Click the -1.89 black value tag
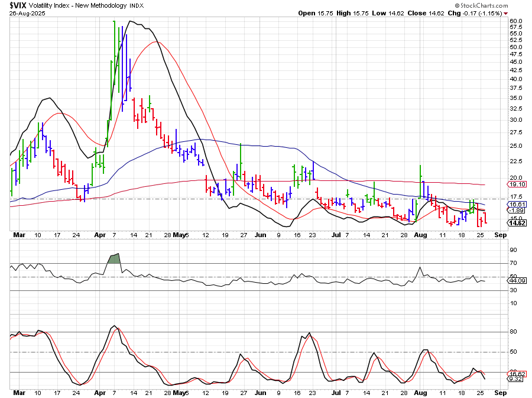The width and height of the screenshot is (532, 398). pyautogui.click(x=517, y=211)
